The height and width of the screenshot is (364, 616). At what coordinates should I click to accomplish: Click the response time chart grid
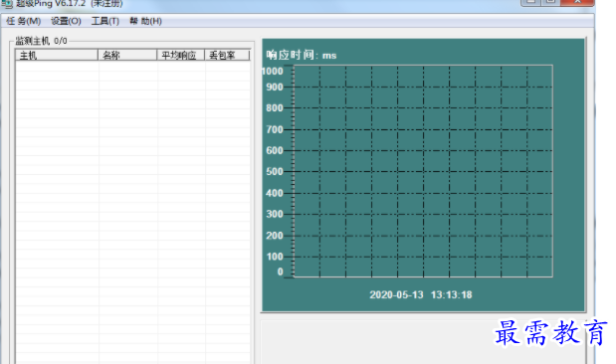click(x=423, y=171)
